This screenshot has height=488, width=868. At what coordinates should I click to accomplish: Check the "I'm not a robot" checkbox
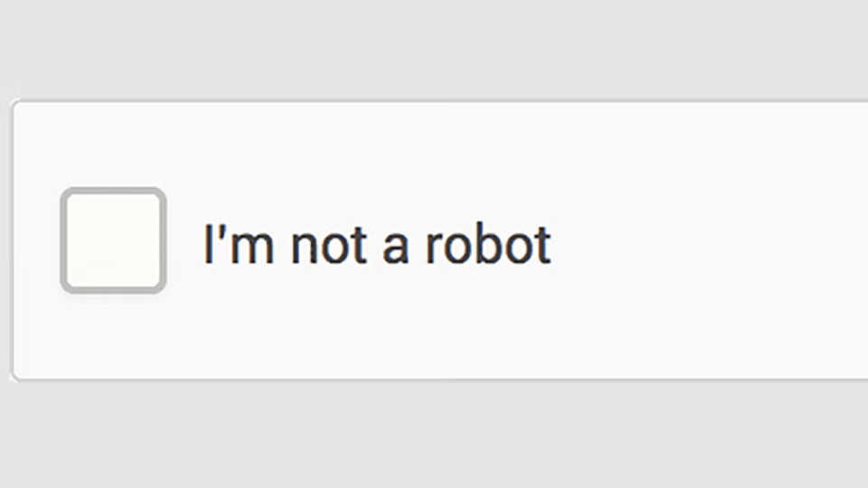114,240
